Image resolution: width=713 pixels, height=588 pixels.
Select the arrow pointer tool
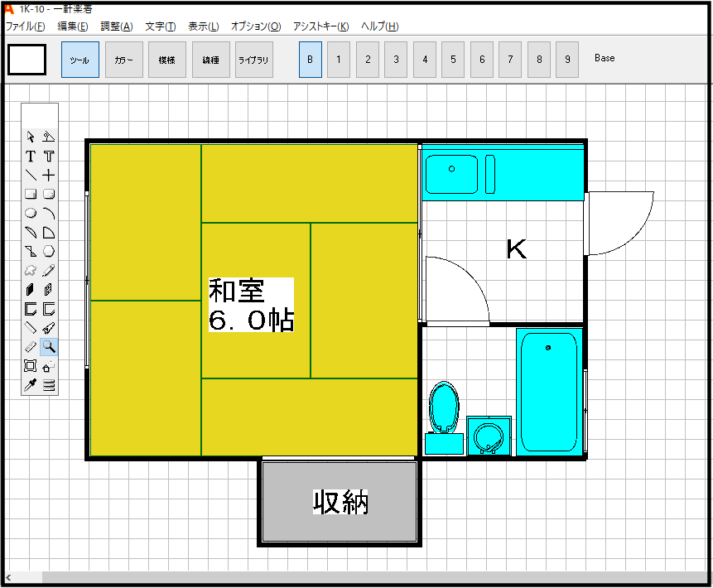coord(31,137)
